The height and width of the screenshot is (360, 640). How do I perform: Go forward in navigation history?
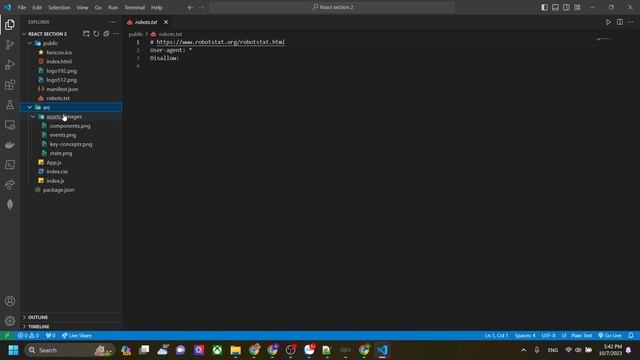pyautogui.click(x=202, y=7)
